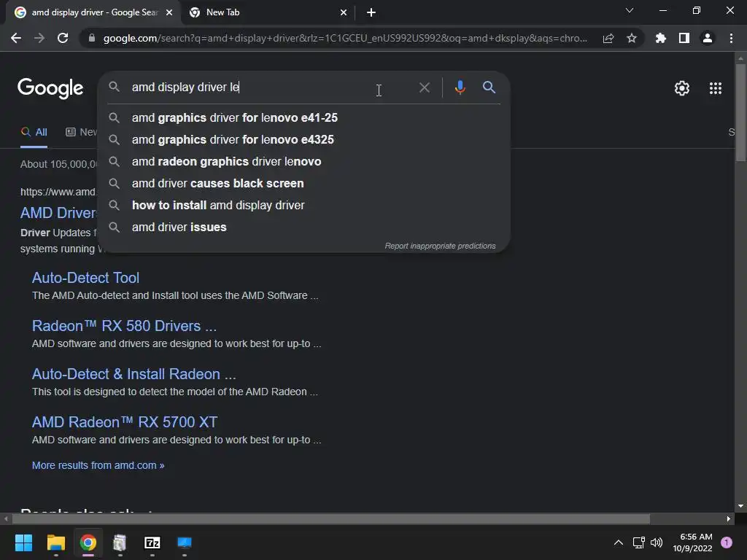View site info via the lock icon

coord(92,38)
